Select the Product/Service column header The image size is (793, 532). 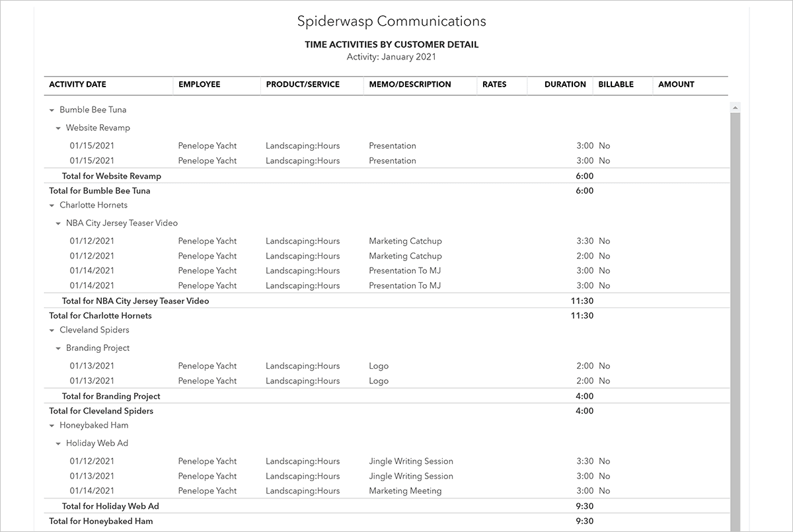tap(303, 85)
